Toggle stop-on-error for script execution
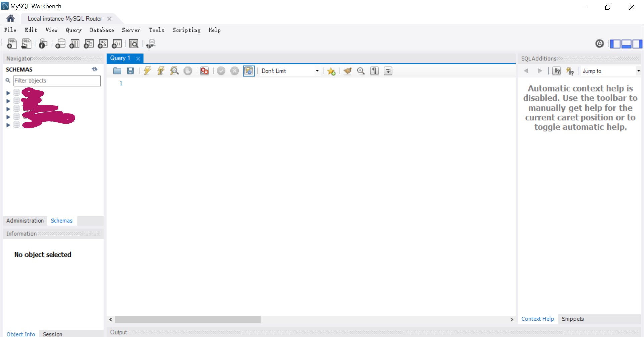 point(204,71)
